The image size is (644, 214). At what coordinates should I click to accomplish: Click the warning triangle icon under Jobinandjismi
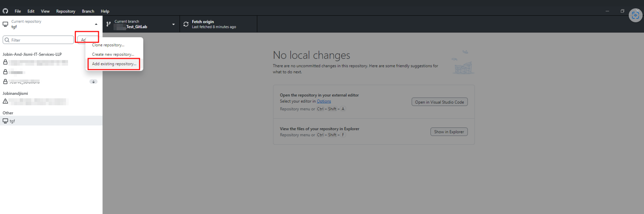pyautogui.click(x=5, y=101)
